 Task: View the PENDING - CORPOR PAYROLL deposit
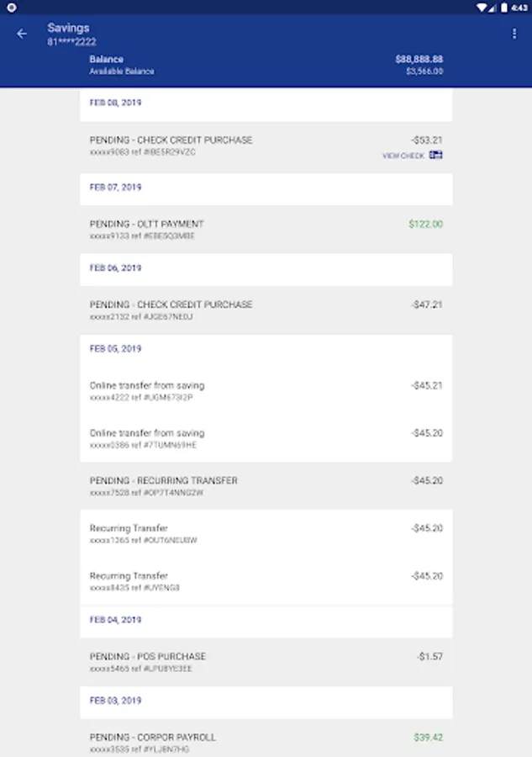266,743
